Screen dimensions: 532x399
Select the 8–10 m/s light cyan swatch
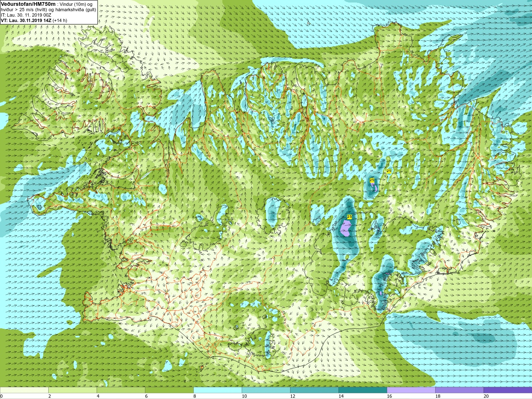217,390
